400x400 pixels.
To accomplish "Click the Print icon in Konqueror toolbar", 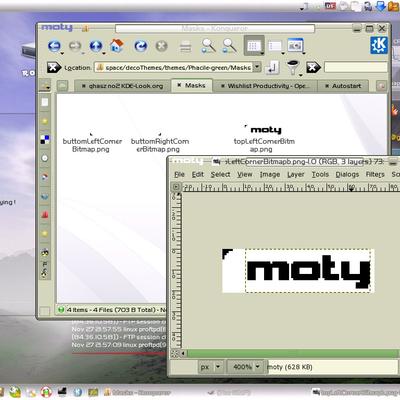I will click(185, 46).
